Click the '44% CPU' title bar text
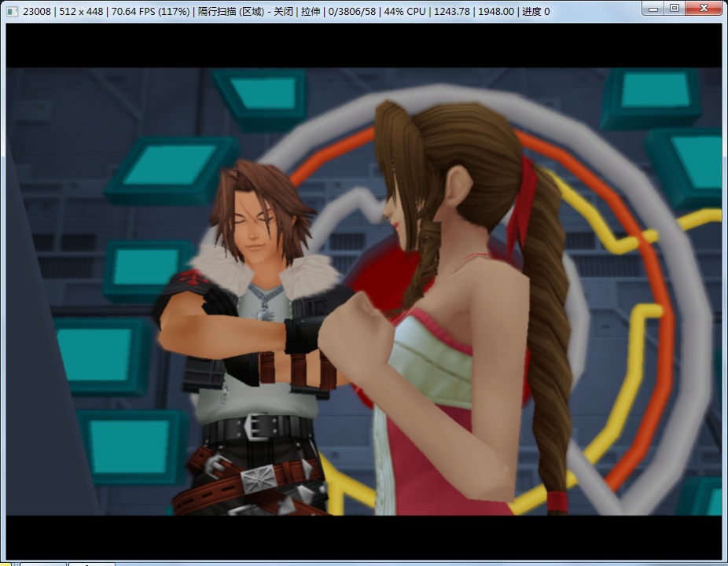Screen dimensions: 728x566 click(404, 11)
